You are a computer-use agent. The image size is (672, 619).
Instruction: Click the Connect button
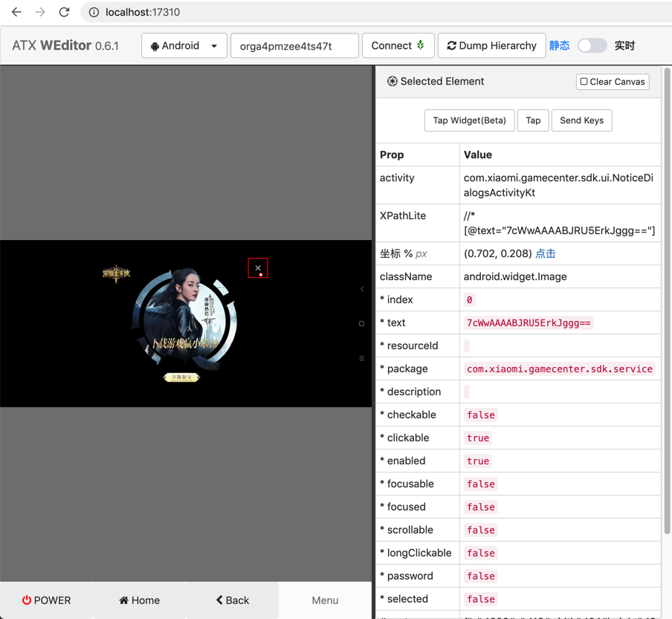coord(398,45)
